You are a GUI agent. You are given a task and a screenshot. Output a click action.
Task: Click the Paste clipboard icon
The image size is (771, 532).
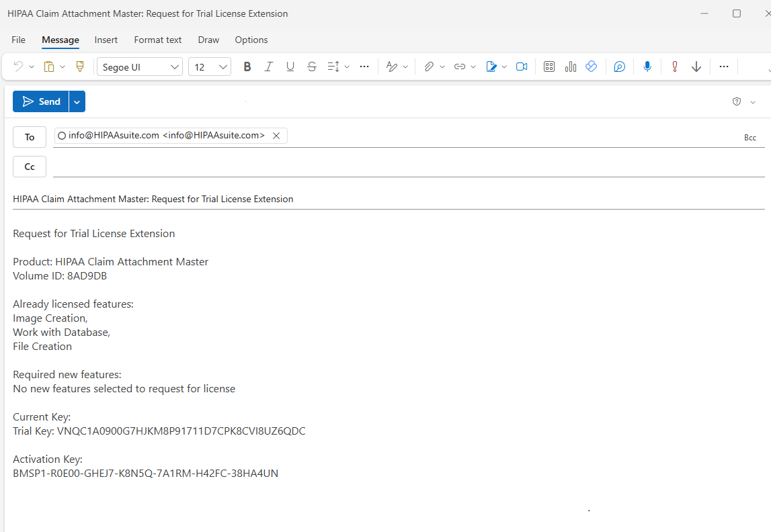click(48, 66)
